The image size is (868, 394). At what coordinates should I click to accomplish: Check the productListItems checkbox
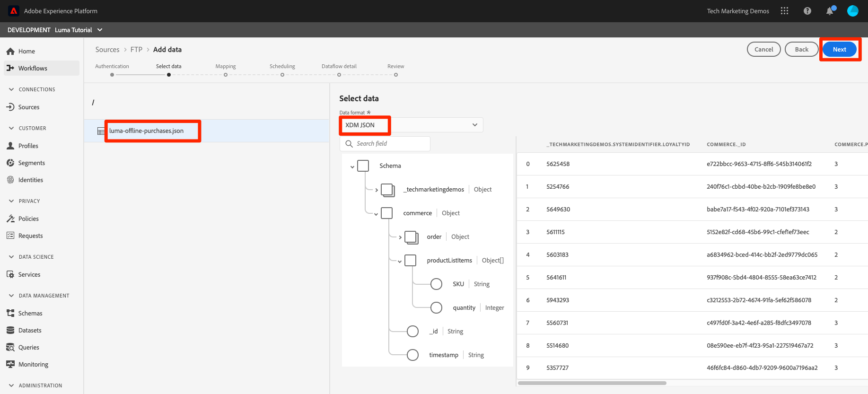[411, 261]
